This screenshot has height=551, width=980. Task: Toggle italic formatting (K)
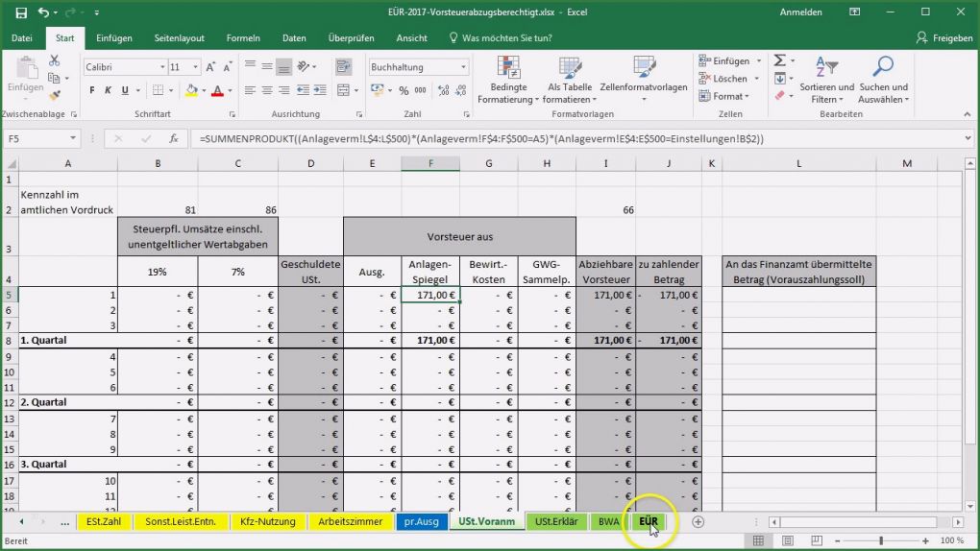(x=110, y=90)
